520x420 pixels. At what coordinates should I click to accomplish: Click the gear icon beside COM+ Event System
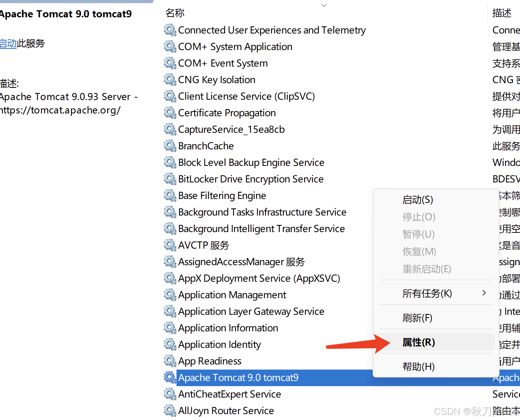[170, 63]
